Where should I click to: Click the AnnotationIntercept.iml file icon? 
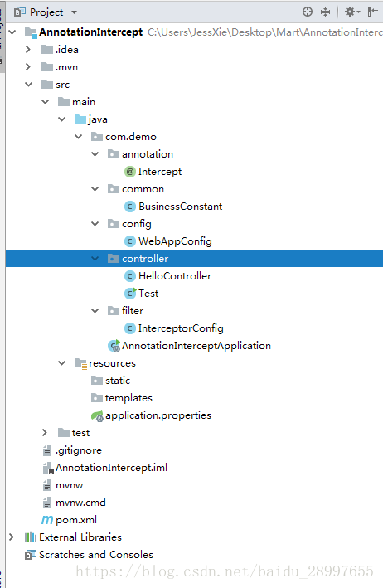47,468
